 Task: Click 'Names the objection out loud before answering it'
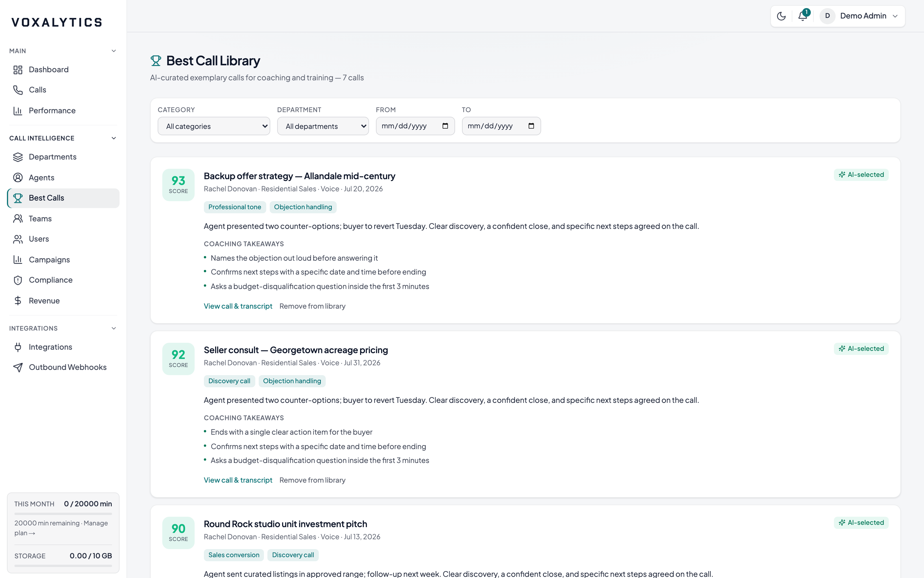point(294,258)
